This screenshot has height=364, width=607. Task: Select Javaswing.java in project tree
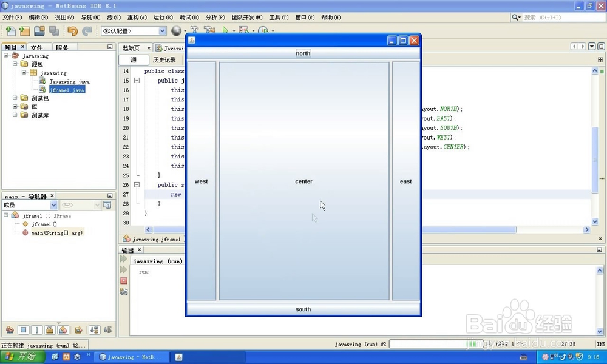[69, 81]
